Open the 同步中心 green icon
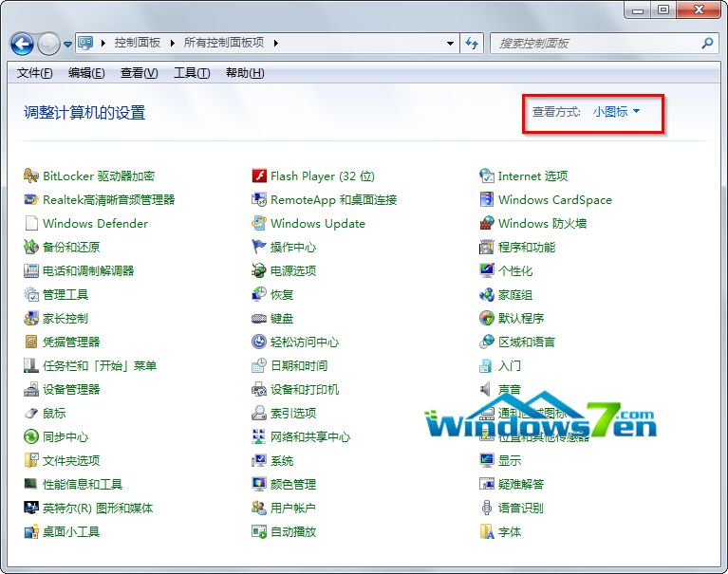Image resolution: width=728 pixels, height=574 pixels. click(x=31, y=436)
